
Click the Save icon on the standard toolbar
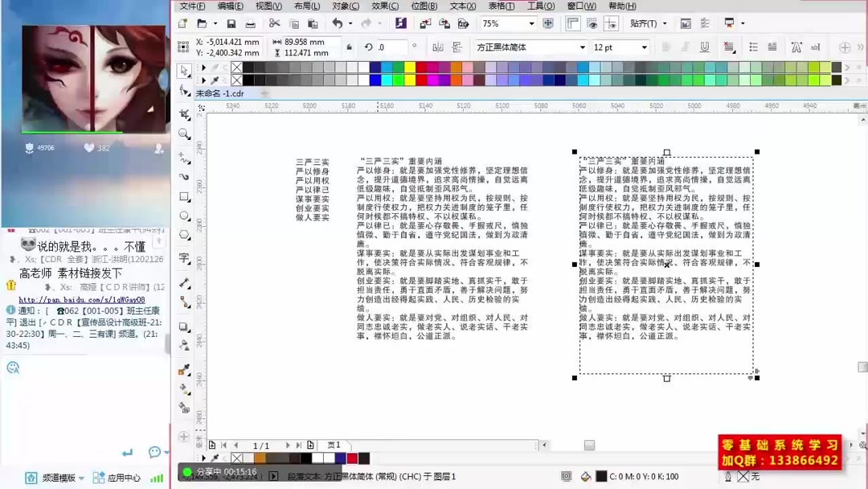pos(231,23)
